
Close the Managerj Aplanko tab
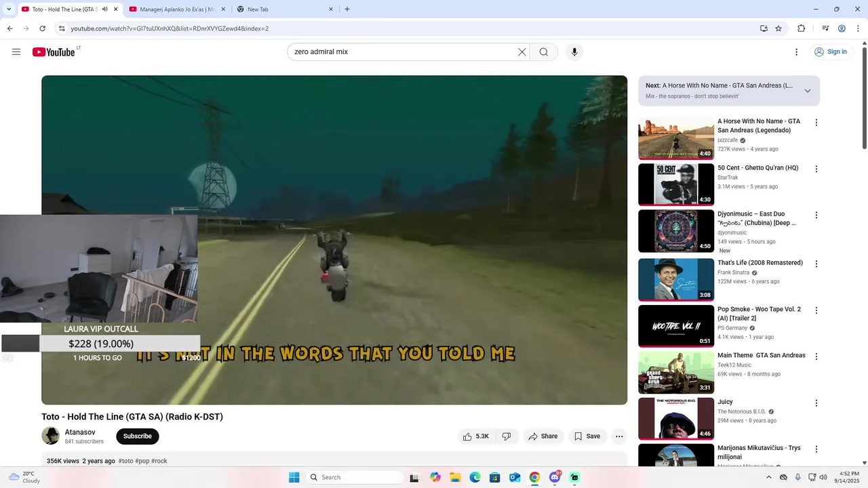(223, 9)
